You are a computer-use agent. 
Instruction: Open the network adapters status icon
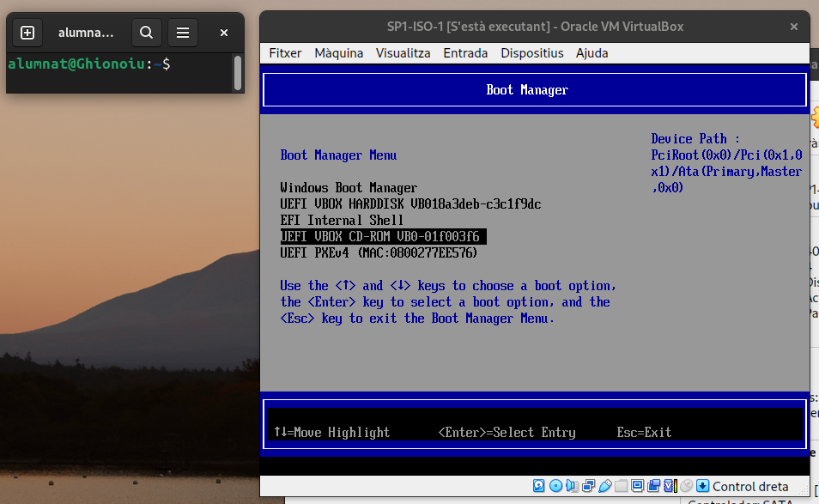coord(588,487)
